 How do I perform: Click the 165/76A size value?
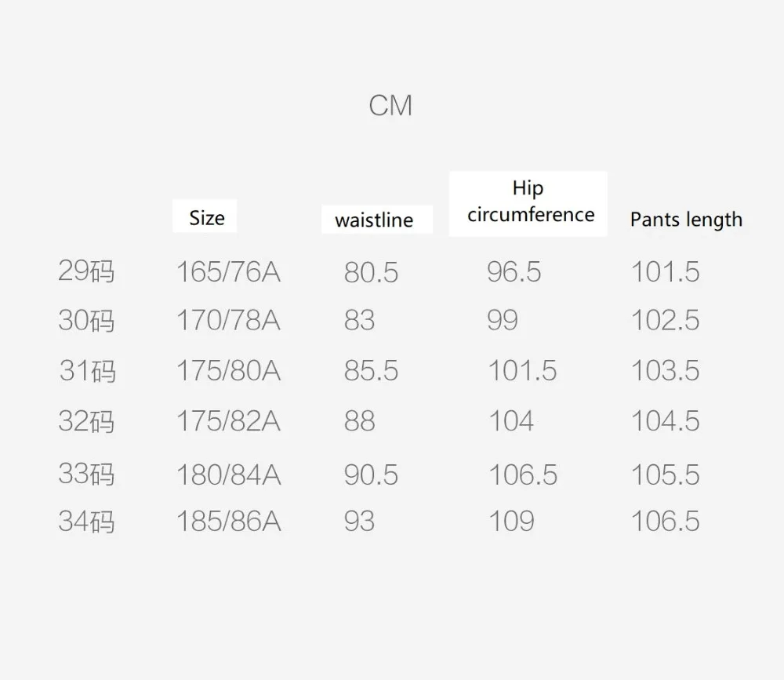pyautogui.click(x=228, y=271)
